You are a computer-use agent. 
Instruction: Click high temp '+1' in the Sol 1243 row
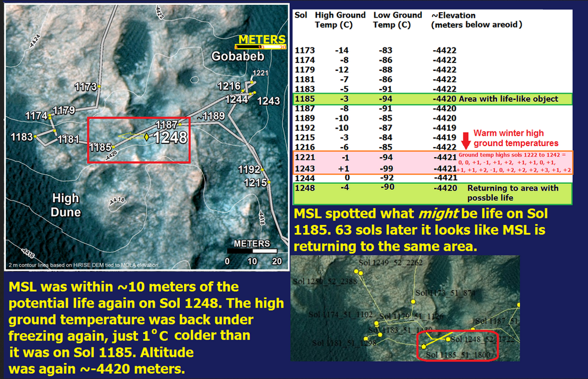(344, 169)
